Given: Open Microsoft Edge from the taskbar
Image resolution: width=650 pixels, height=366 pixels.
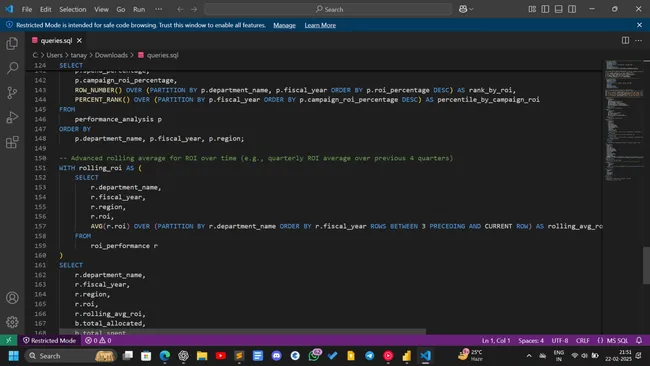Looking at the screenshot, I should [165, 356].
